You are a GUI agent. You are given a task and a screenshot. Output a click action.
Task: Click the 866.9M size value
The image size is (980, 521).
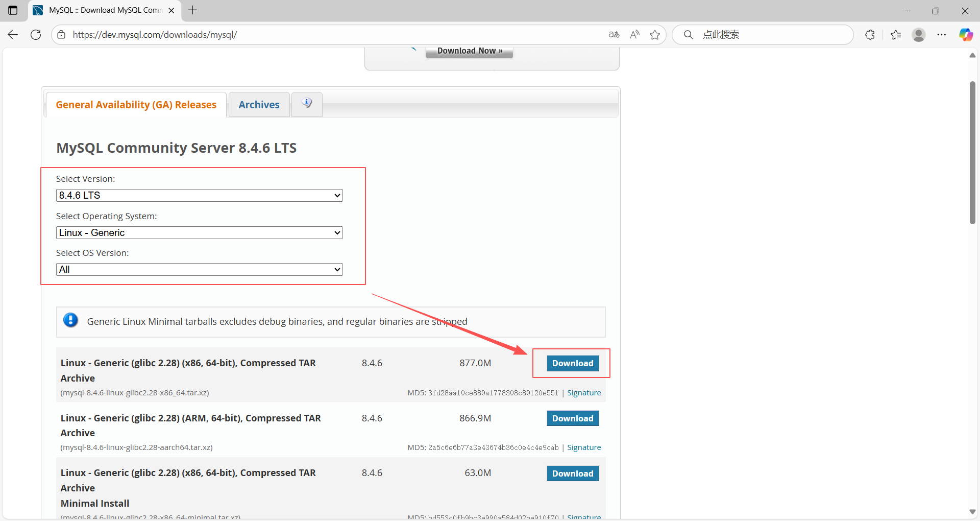475,418
